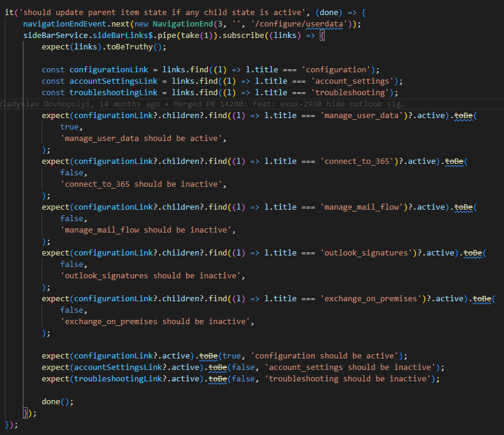Viewport: 504px width, 435px height.
Task: Click 'account_settings should be inactive' message string
Action: 350,368
